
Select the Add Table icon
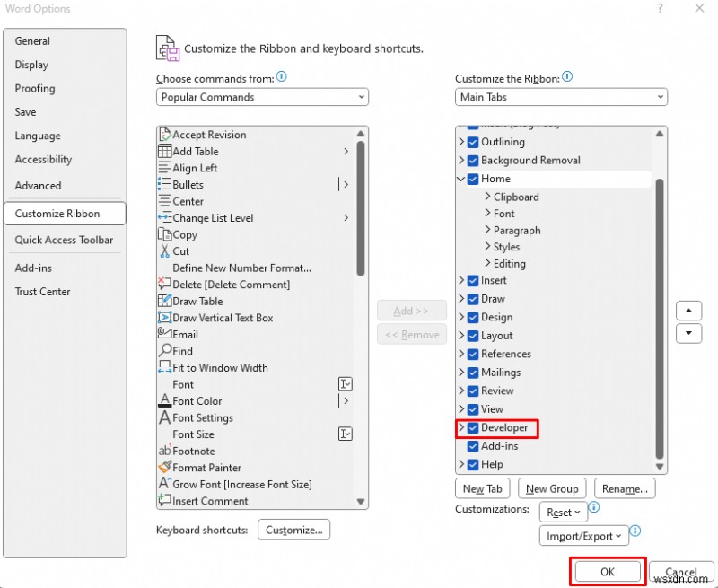pos(164,151)
